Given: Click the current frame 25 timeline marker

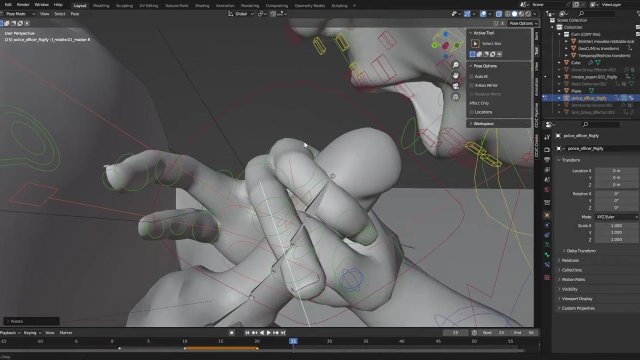Looking at the screenshot, I should pos(293,341).
